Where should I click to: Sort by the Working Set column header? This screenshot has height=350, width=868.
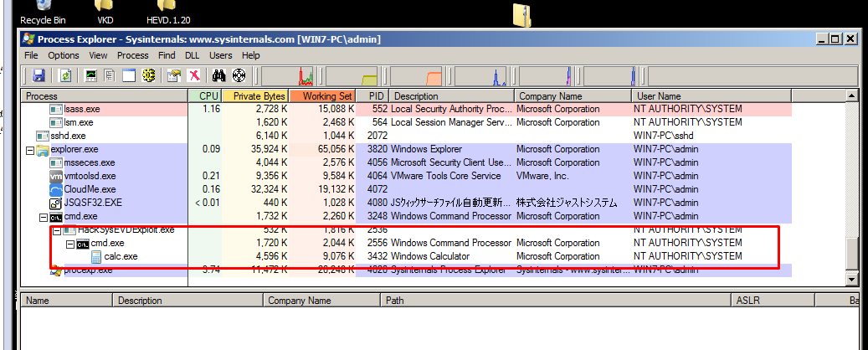tap(321, 96)
